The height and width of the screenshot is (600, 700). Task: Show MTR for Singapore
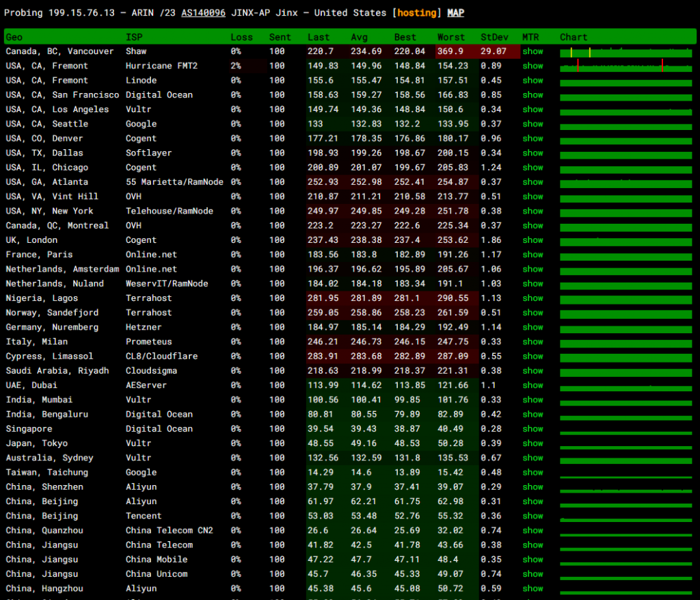533,429
